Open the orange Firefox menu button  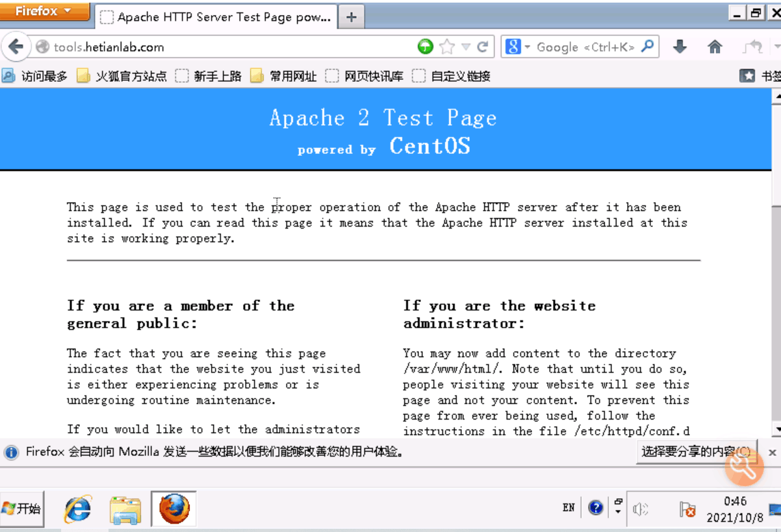(x=44, y=11)
